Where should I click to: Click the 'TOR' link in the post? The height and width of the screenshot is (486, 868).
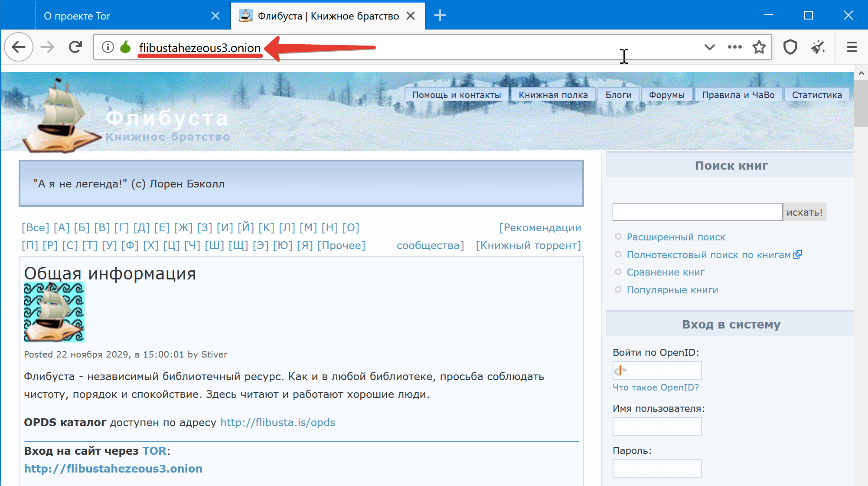click(154, 451)
